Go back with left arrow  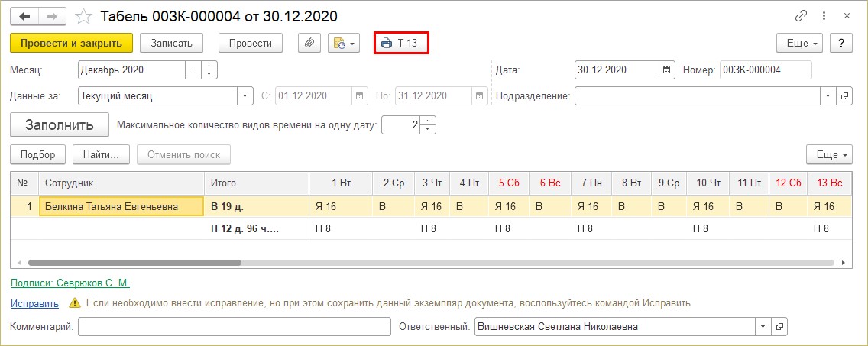[25, 16]
